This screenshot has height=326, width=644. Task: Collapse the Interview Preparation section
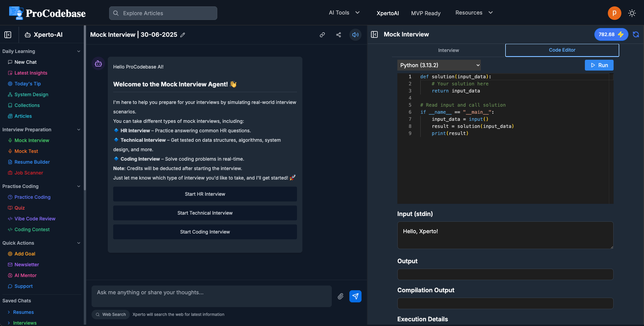point(79,130)
